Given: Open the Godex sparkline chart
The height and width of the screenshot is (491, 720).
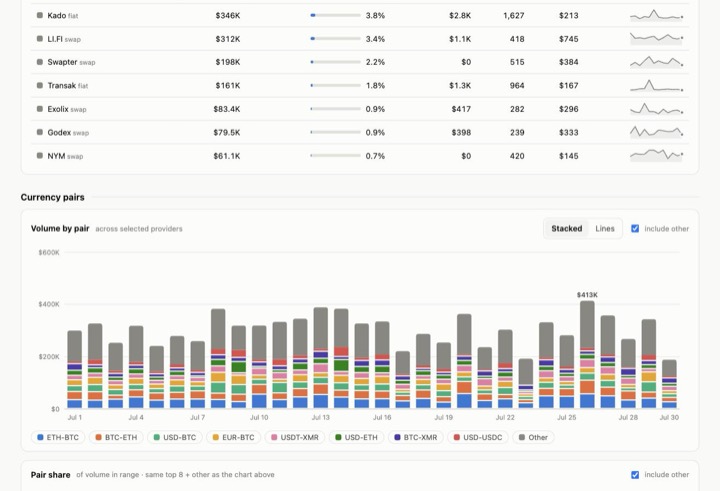Looking at the screenshot, I should coord(657,132).
